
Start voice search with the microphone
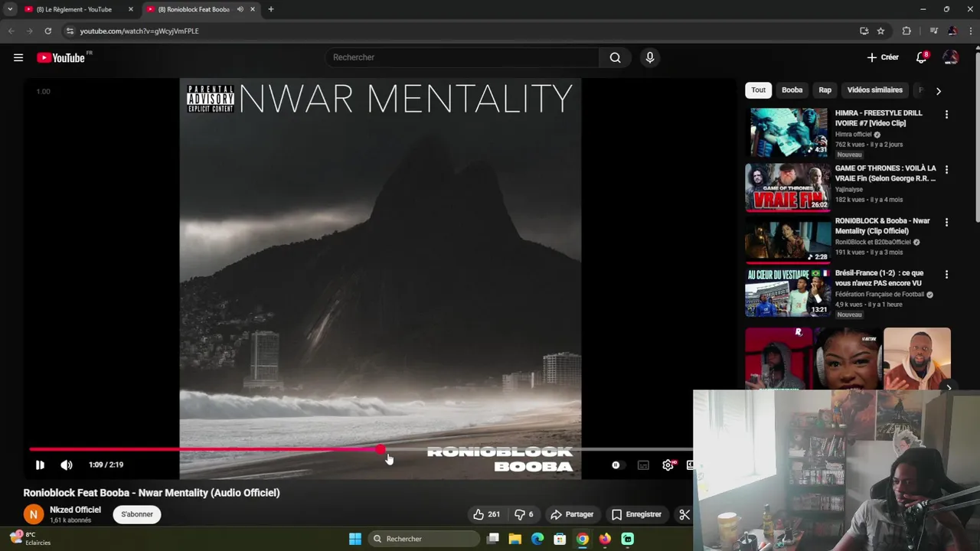pyautogui.click(x=650, y=57)
